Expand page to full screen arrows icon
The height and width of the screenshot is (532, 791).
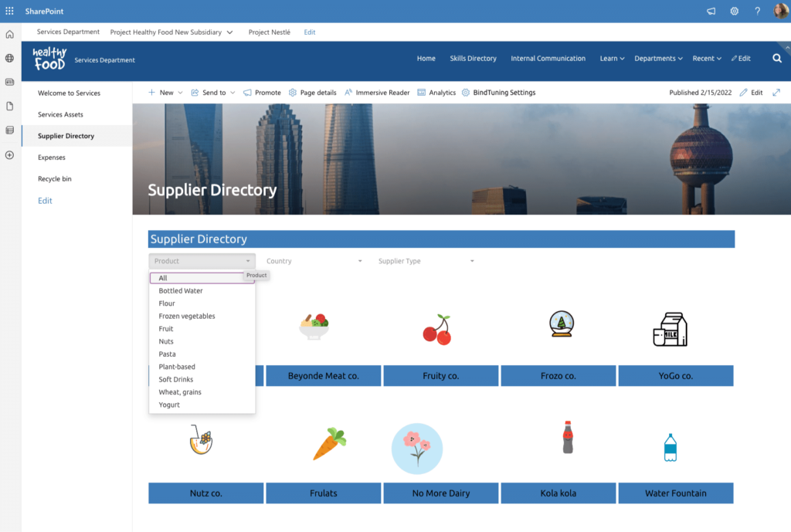(x=776, y=93)
